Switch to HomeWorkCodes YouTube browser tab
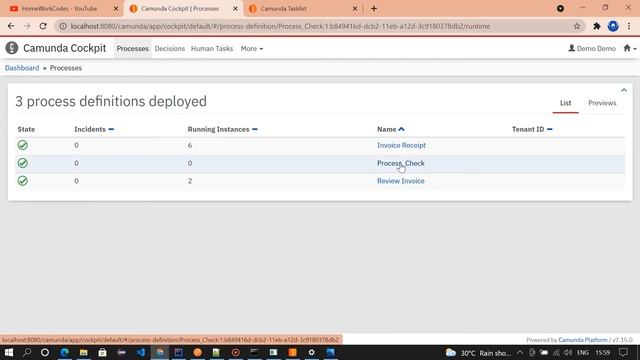640x360 pixels. [x=59, y=9]
